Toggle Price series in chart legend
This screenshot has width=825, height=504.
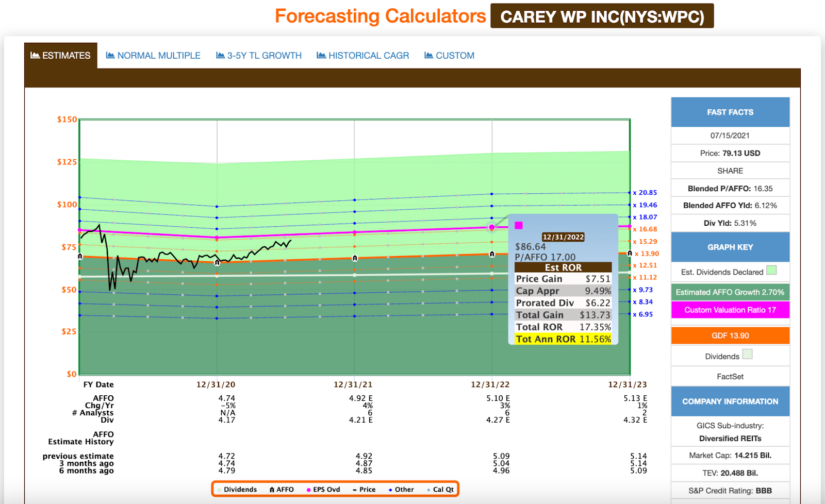click(x=364, y=490)
